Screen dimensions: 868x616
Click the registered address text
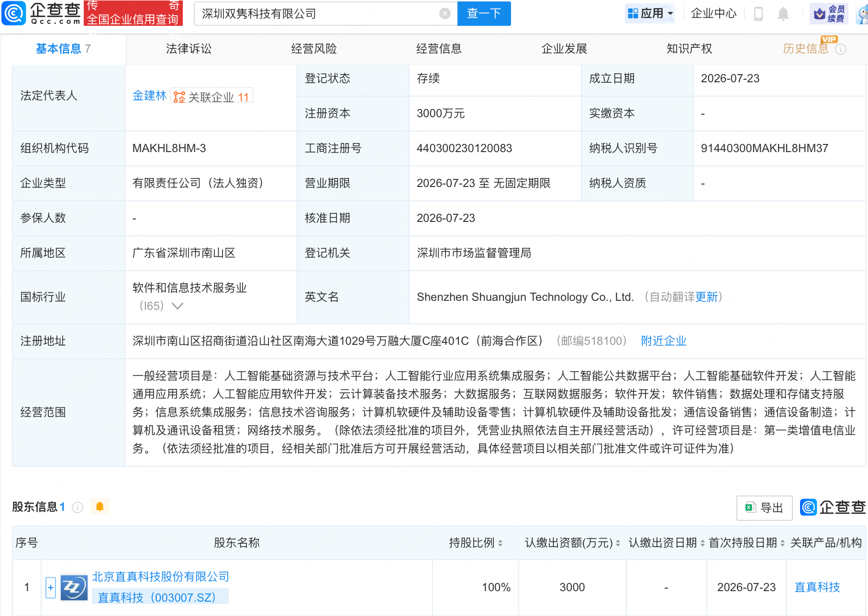point(338,341)
